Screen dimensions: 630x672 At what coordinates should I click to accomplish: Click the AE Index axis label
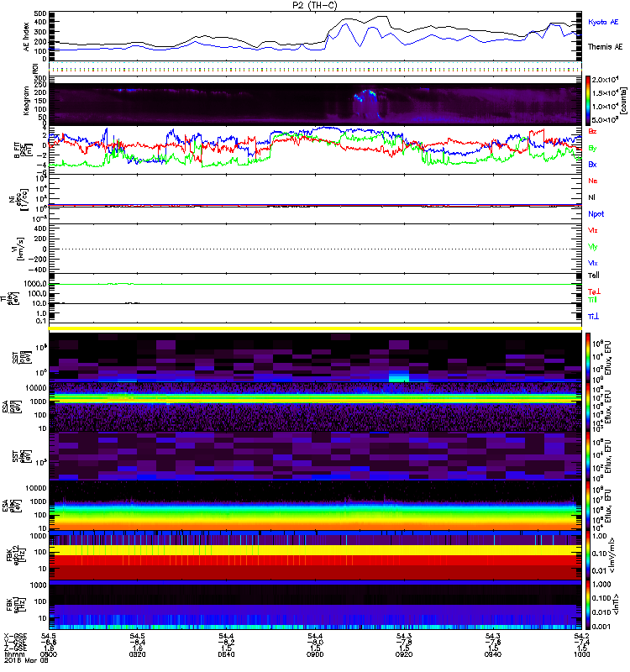(26, 37)
